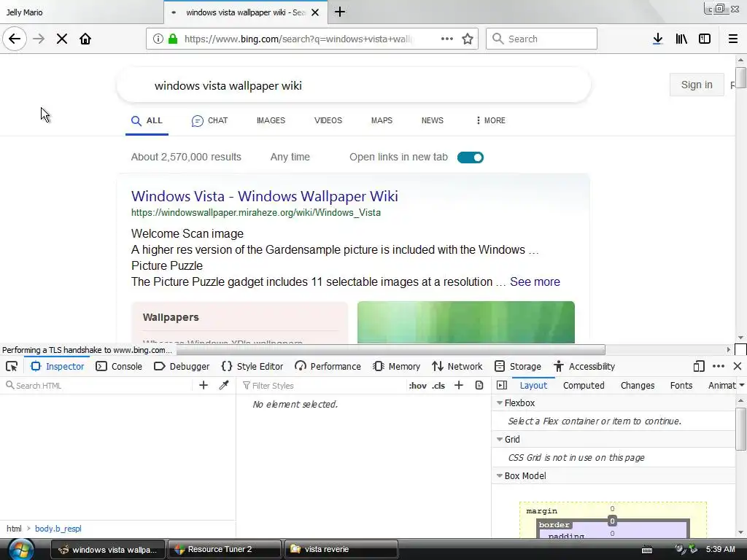Show site information icon in address bar
The width and height of the screenshot is (747, 560).
click(x=158, y=39)
